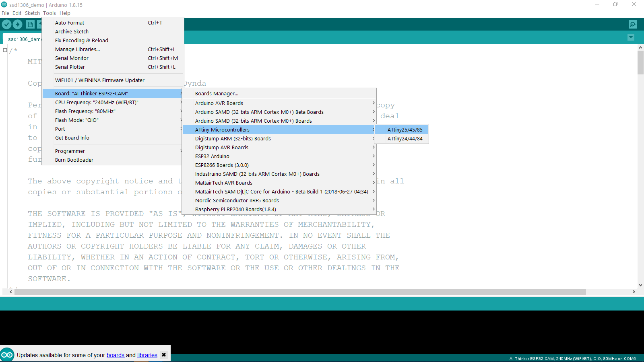
Task: Click the Arduino logo in the notification
Action: click(7, 355)
